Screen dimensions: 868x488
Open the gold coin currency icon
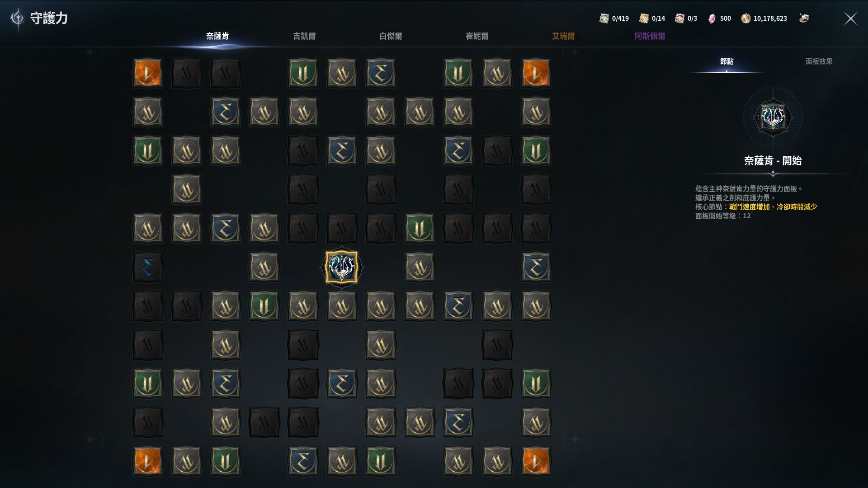[x=746, y=18]
